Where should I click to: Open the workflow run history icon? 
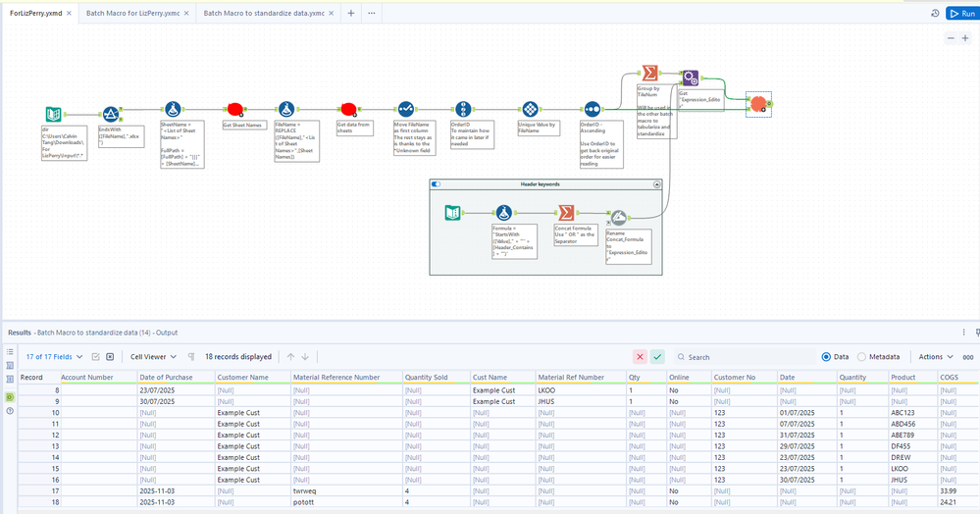[935, 13]
